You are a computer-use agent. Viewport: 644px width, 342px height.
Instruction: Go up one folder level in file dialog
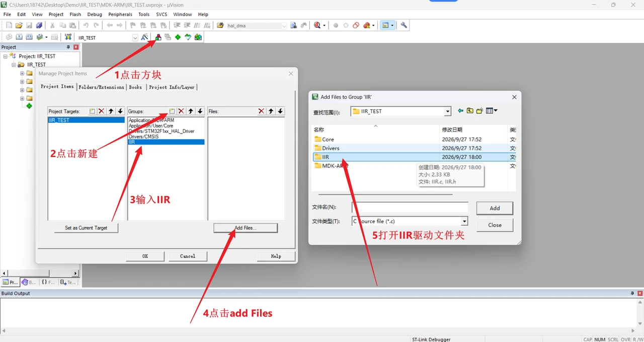pos(470,111)
